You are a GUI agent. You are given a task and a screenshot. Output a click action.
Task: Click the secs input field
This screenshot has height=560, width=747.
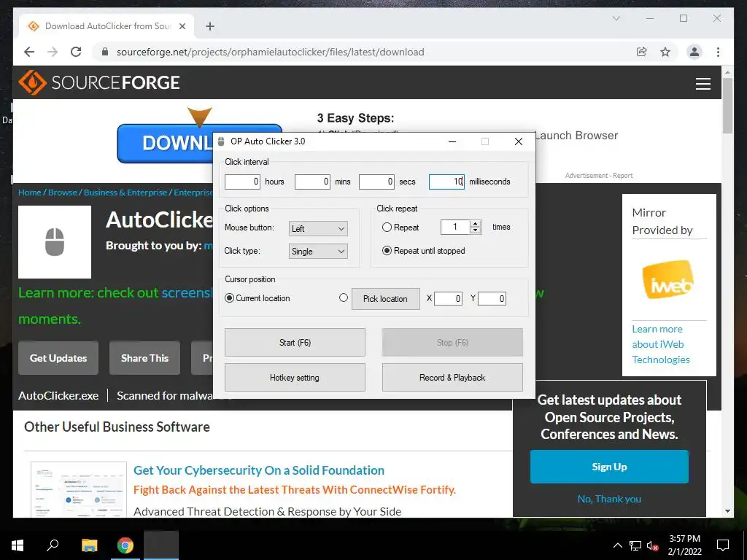(376, 182)
